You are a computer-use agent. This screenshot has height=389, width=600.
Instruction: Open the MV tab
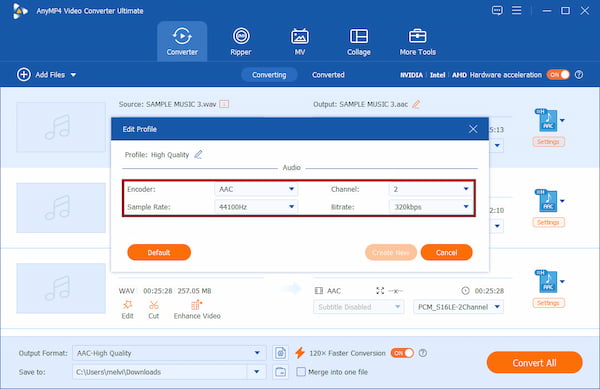point(300,41)
